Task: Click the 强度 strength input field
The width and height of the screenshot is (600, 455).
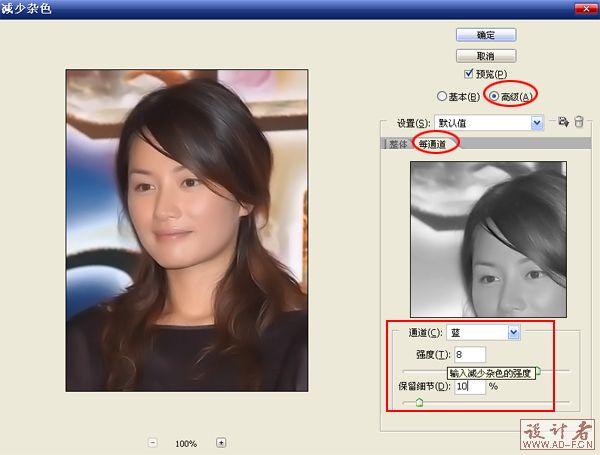Action: click(x=469, y=354)
